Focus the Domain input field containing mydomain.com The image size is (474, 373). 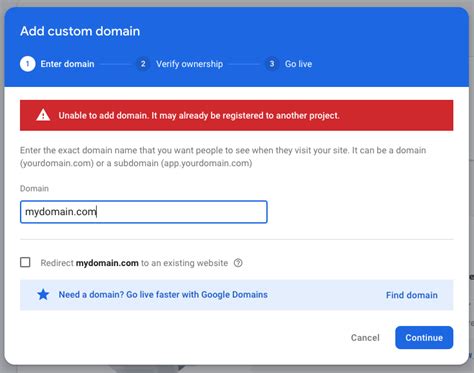tap(144, 212)
